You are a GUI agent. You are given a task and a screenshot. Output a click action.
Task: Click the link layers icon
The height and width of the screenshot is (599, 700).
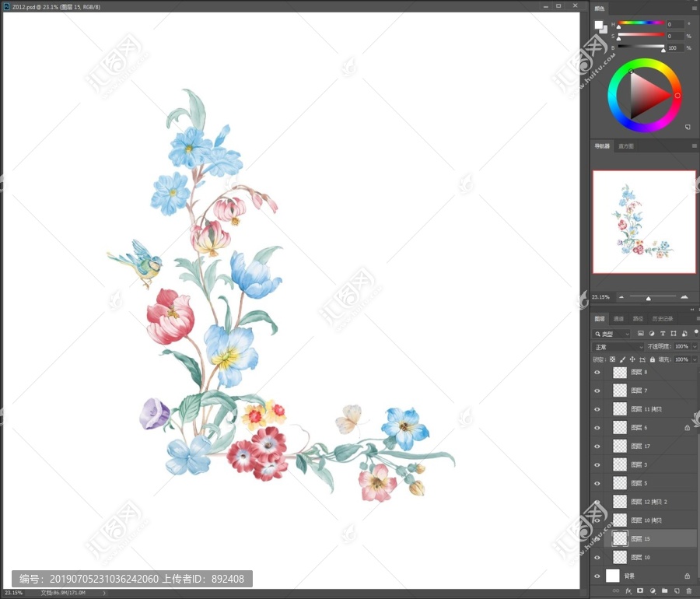click(x=616, y=591)
